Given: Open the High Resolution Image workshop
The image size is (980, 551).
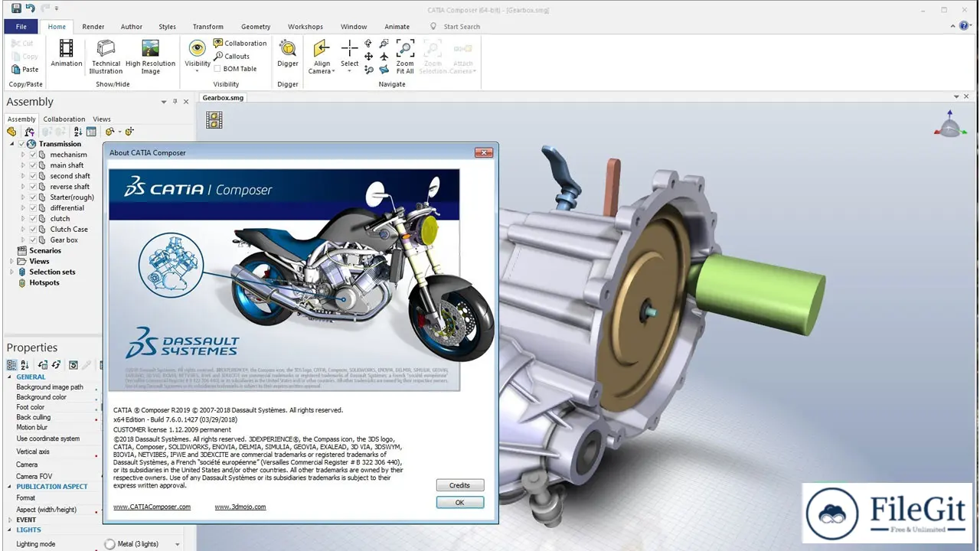Looking at the screenshot, I should pyautogui.click(x=151, y=57).
